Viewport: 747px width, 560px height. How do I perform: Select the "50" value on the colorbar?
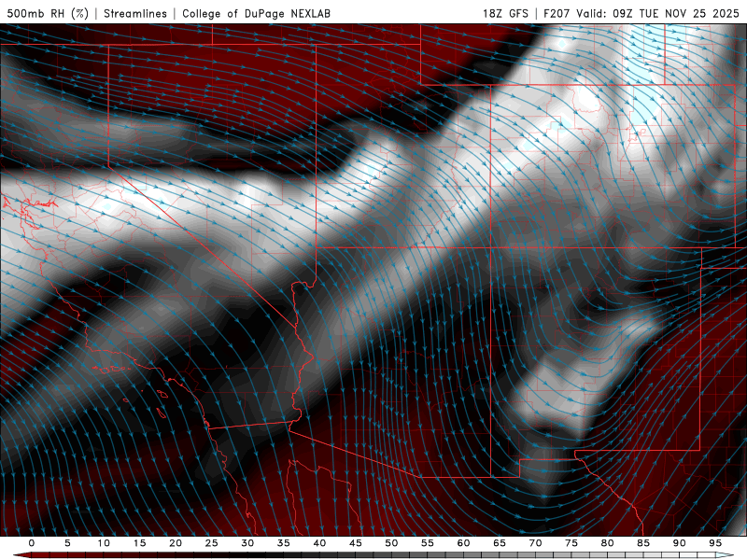coord(391,543)
